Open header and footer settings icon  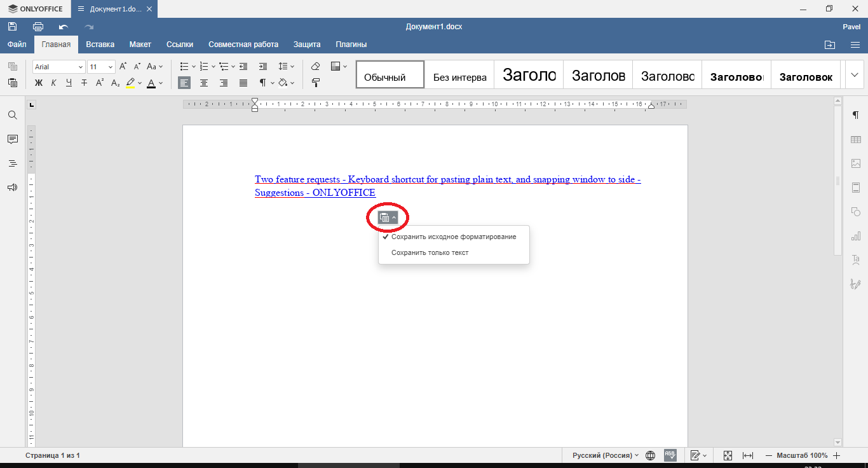point(856,188)
